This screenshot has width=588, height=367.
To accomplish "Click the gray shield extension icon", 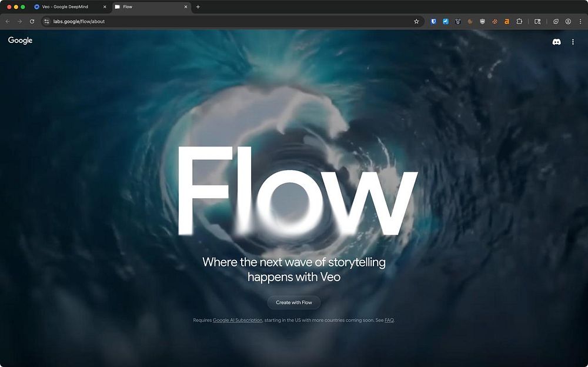I will click(482, 21).
